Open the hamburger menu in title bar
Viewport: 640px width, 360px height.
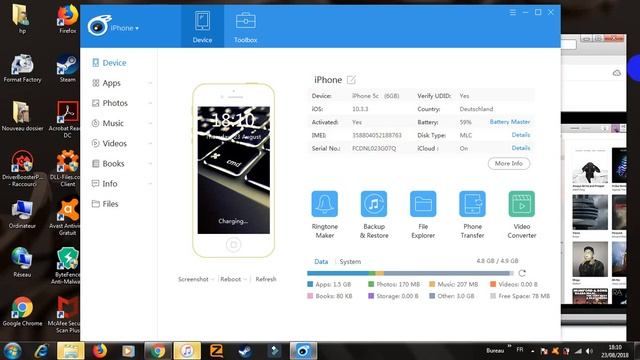513,12
